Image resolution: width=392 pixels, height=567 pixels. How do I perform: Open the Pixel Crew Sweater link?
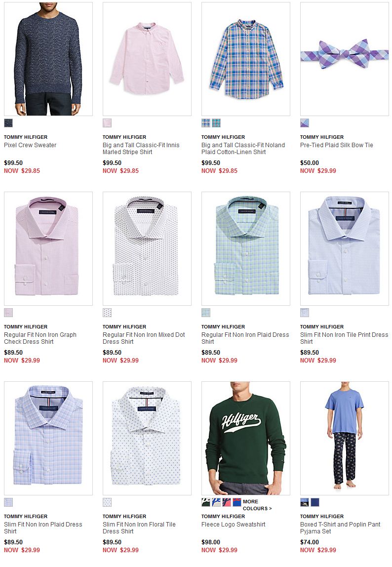[x=30, y=145]
